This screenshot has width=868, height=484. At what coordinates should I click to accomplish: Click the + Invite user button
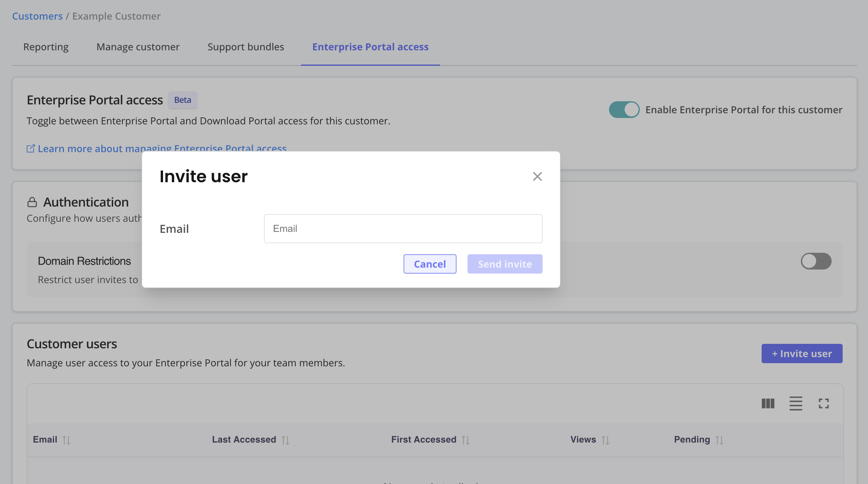[x=802, y=353]
